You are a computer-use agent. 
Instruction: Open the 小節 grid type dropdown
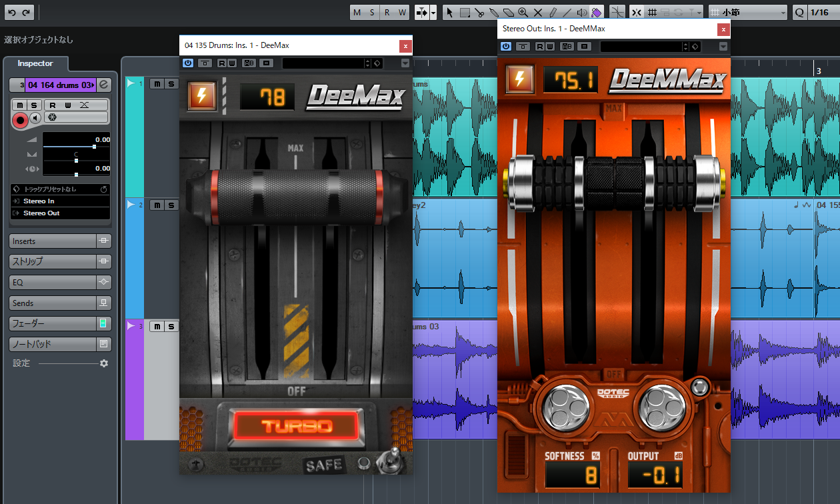tap(747, 12)
